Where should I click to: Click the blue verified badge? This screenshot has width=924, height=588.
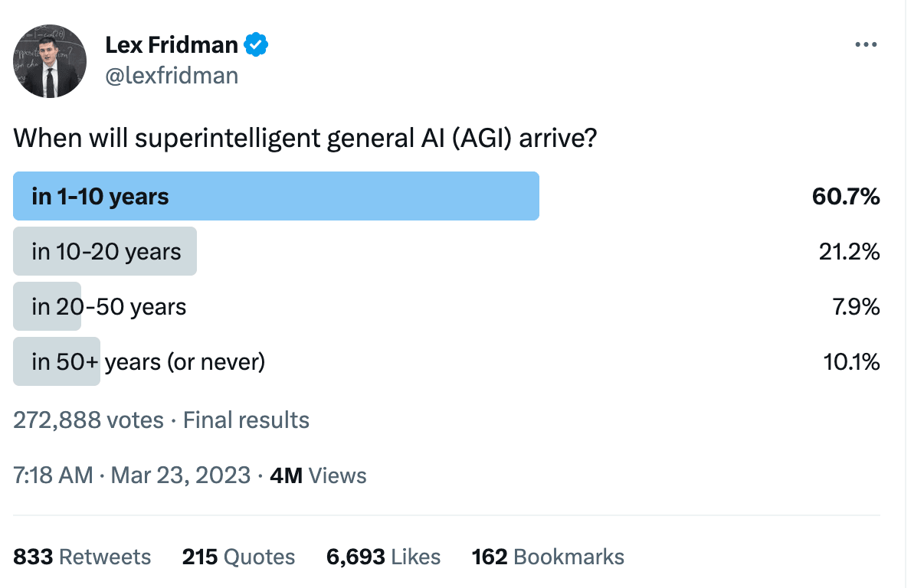(x=256, y=45)
